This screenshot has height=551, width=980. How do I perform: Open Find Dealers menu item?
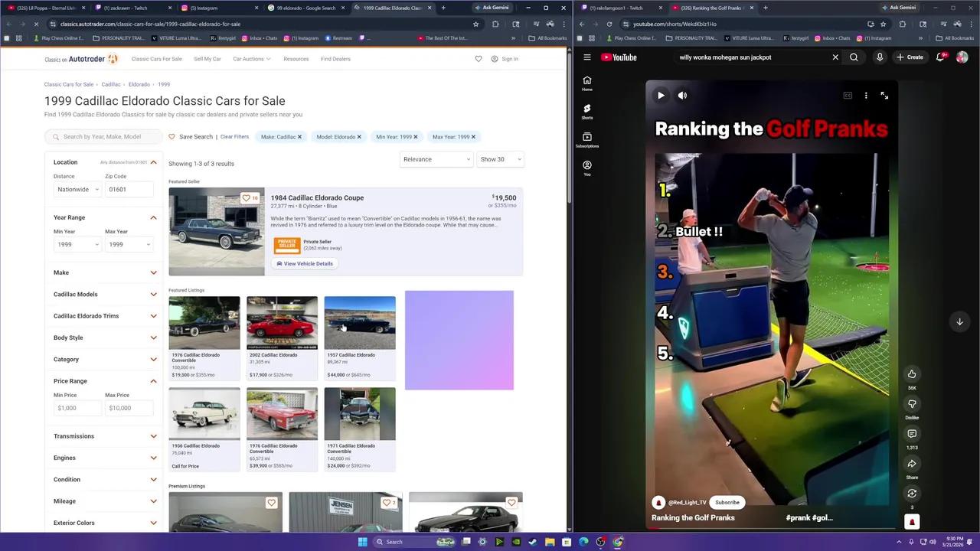click(335, 59)
